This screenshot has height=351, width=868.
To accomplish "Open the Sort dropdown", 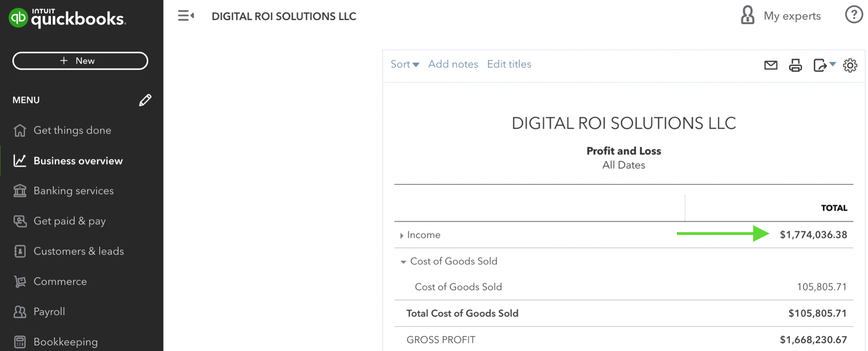I will 404,64.
